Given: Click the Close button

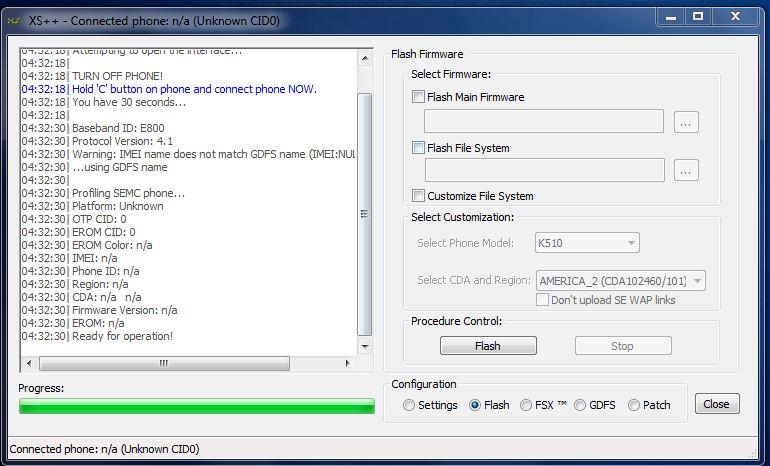Looking at the screenshot, I should tap(716, 404).
